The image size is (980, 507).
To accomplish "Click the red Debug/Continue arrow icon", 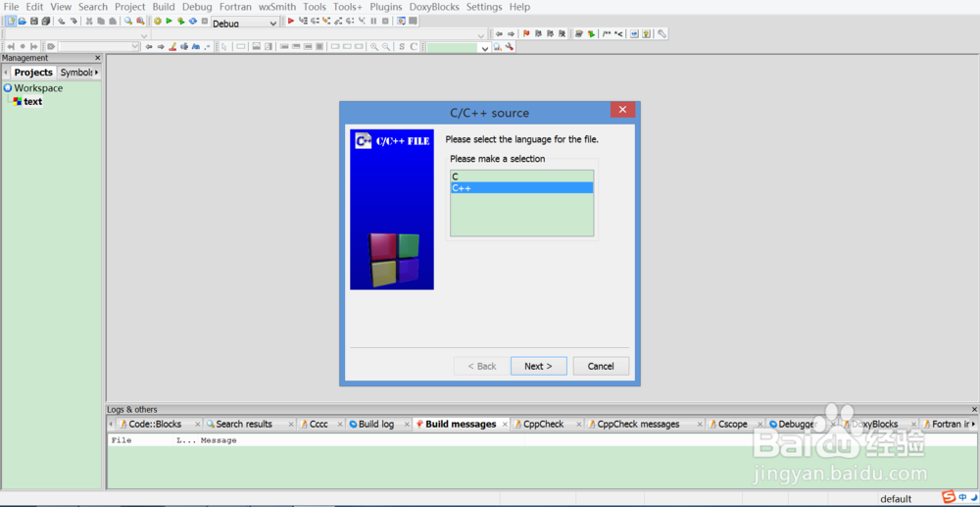I will pos(291,21).
